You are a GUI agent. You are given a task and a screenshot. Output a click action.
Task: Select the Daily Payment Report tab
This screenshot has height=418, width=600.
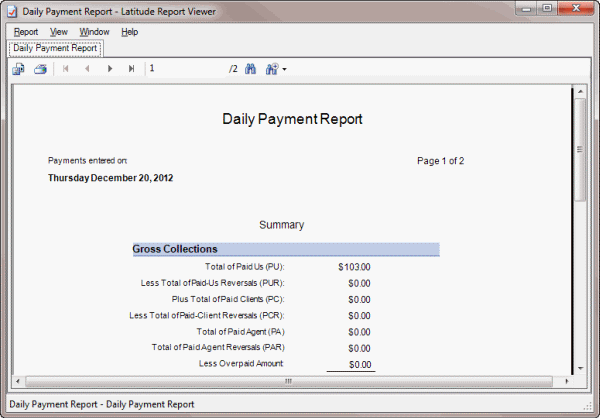(55, 47)
